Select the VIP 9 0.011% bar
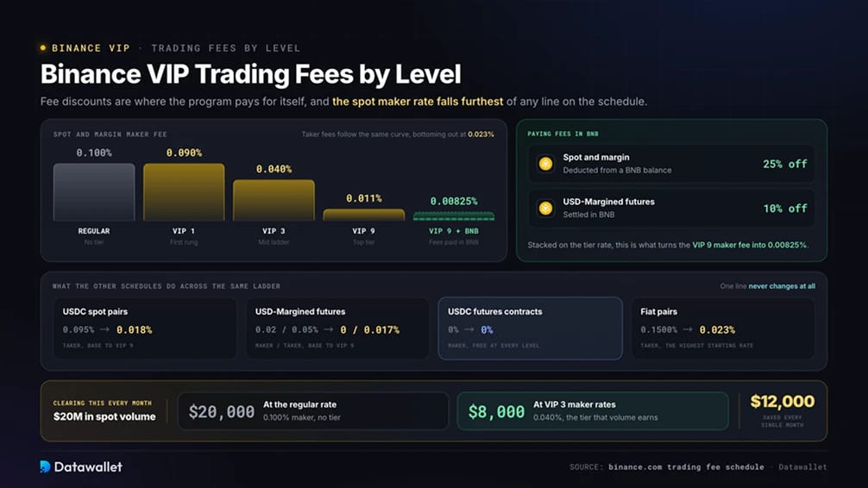 coord(364,215)
